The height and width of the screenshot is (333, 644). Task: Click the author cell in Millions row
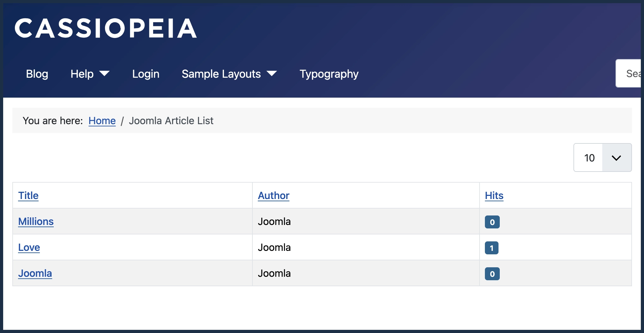tap(366, 221)
